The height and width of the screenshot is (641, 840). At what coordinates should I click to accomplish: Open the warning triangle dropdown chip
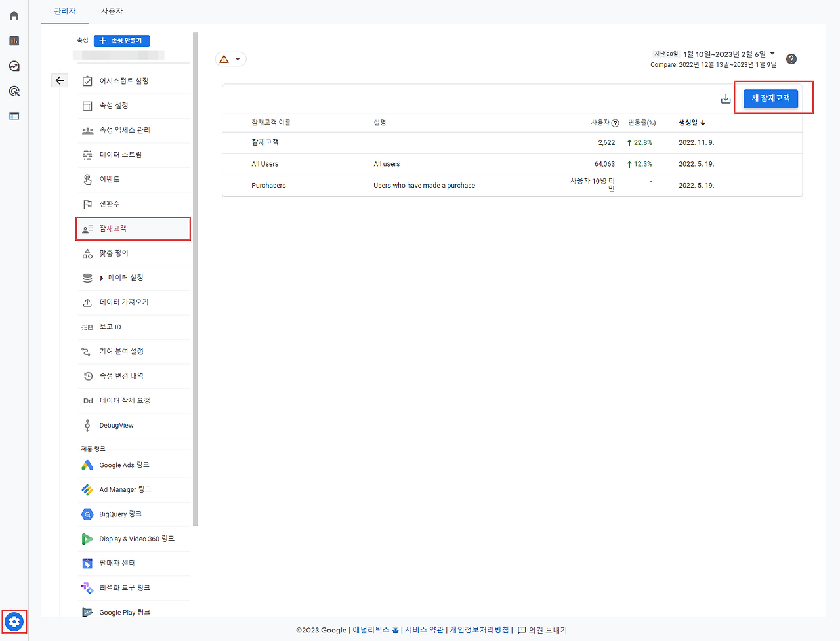(x=231, y=59)
